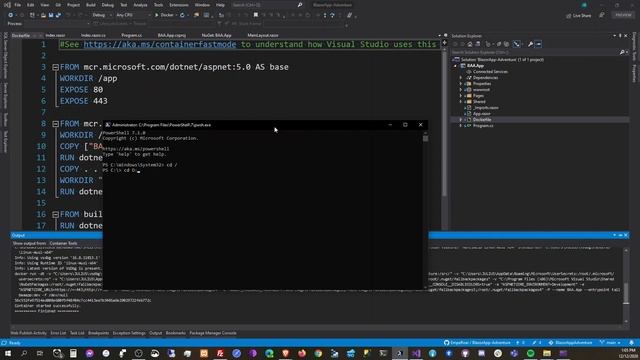Collapse the BAA.App project node
Image resolution: width=640 pixels, height=360 pixels.
456,66
